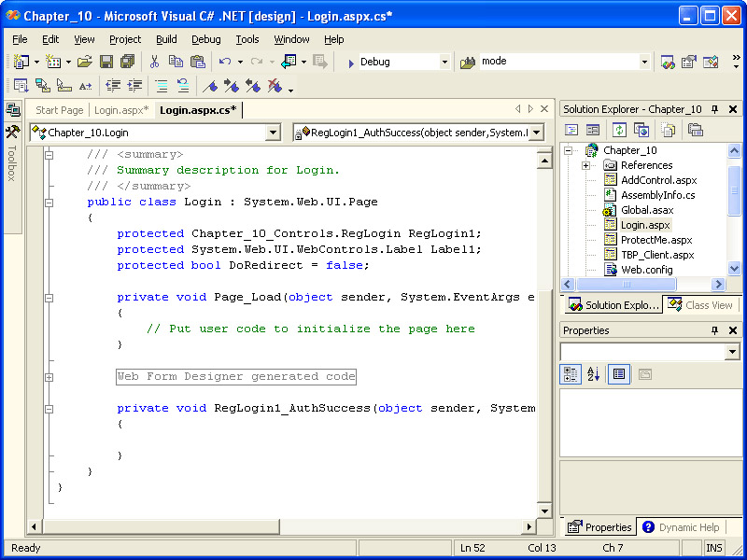The image size is (747, 560).
Task: Click the Clear all bookmarks icon
Action: point(275,86)
